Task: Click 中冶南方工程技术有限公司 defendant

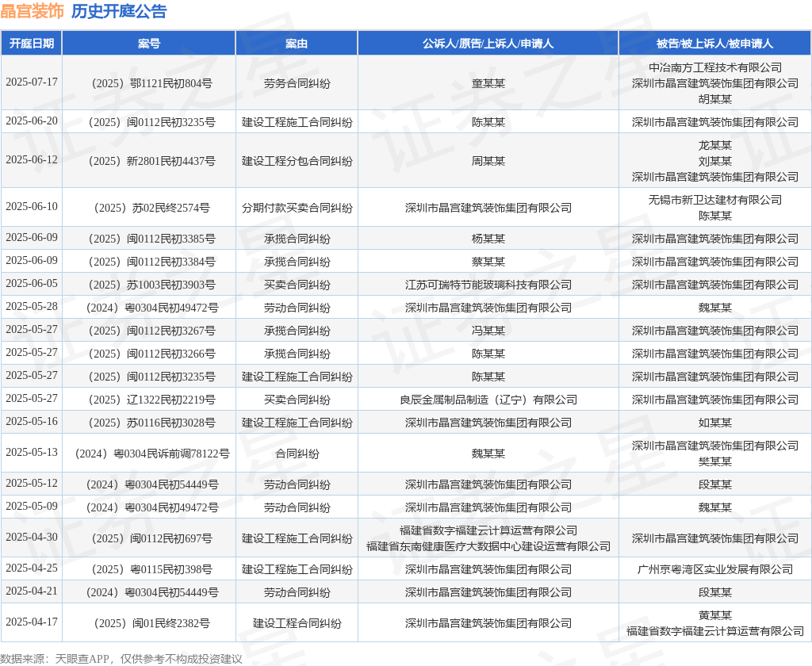Action: click(714, 67)
